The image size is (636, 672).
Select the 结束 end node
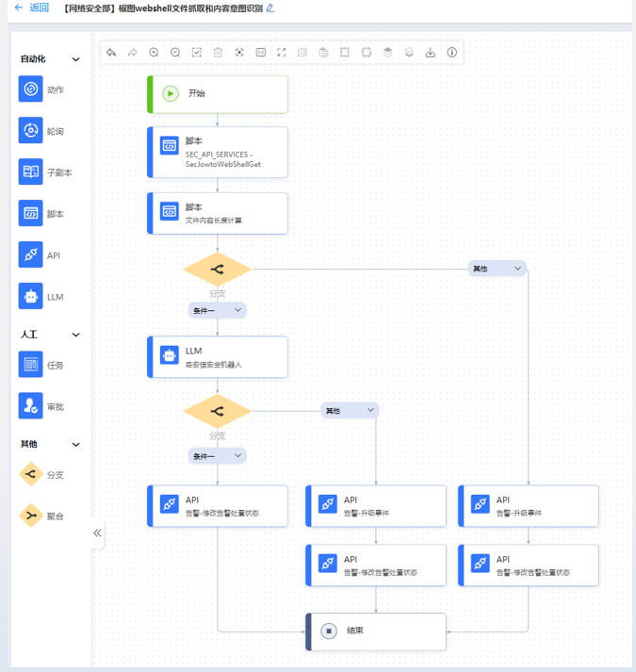[x=376, y=631]
